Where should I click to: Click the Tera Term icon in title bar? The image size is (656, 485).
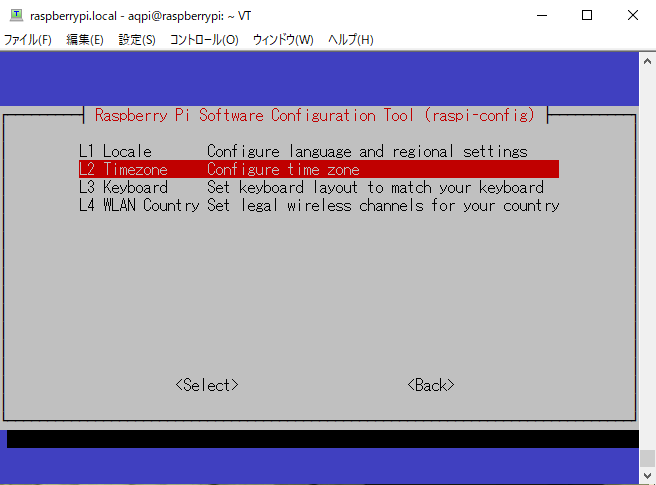point(16,15)
